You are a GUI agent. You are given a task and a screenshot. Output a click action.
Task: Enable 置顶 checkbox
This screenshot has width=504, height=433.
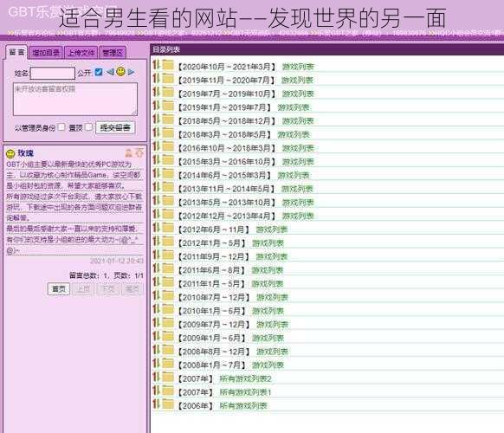88,127
